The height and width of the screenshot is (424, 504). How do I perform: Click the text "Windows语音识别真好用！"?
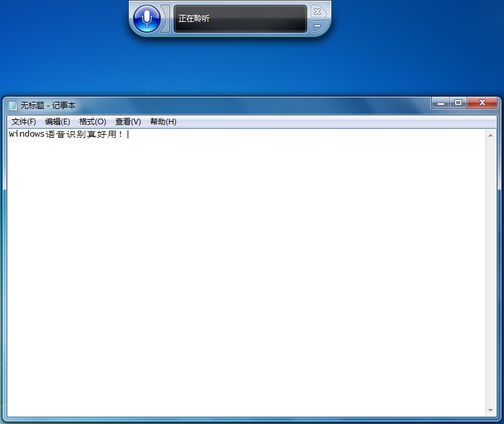[x=66, y=134]
